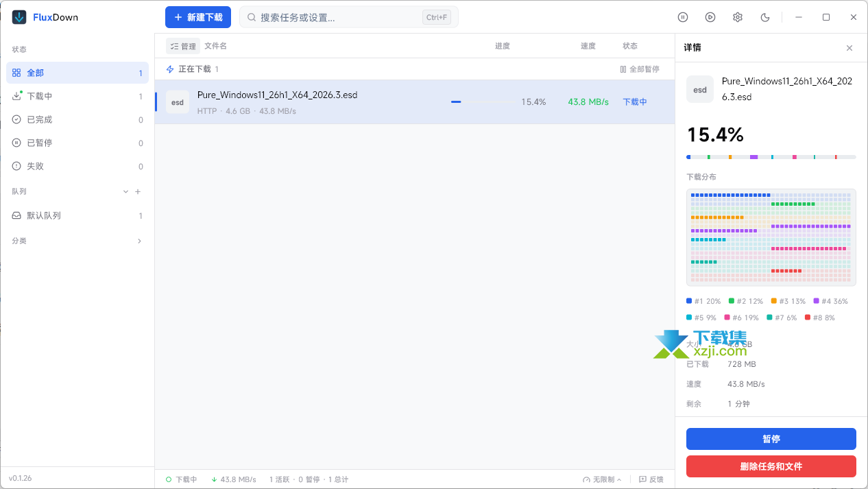This screenshot has height=489, width=868.
Task: Open the 无限制 speed limit dropdown
Action: [602, 479]
